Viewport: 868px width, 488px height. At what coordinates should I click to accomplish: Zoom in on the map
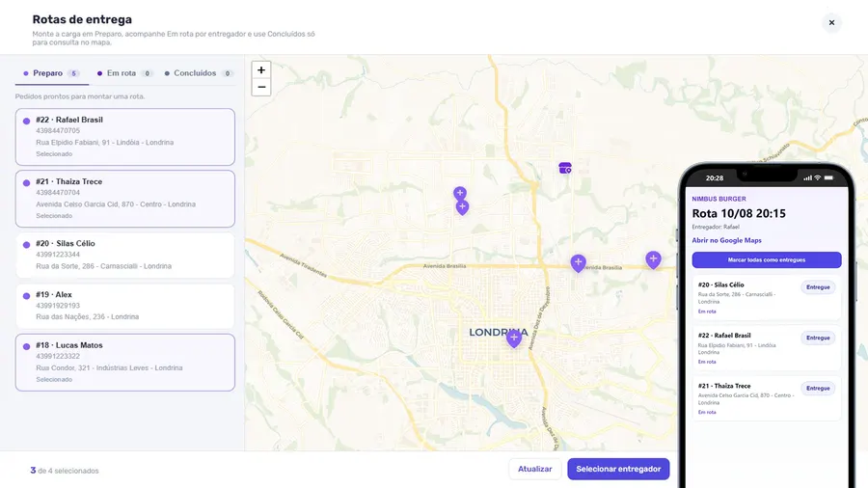pos(261,69)
